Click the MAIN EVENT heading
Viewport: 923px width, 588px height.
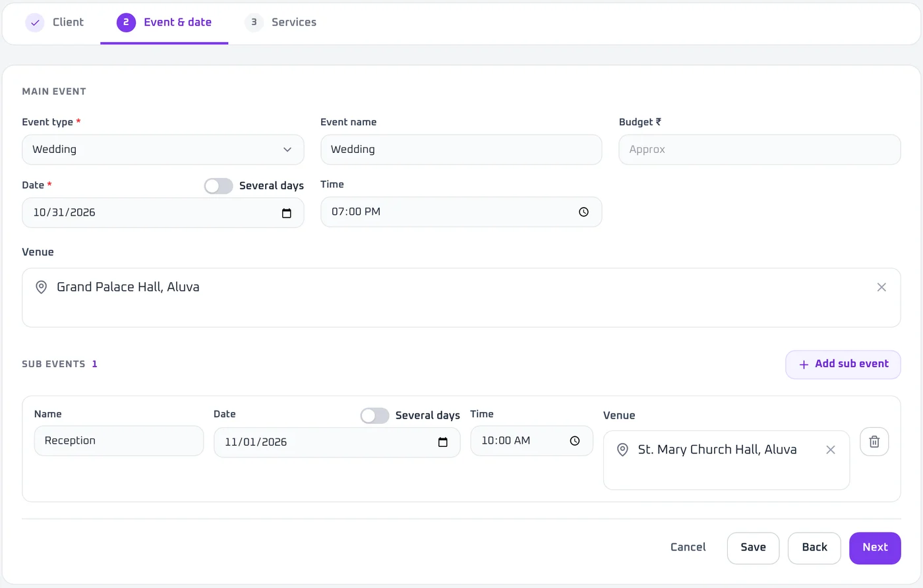[54, 92]
